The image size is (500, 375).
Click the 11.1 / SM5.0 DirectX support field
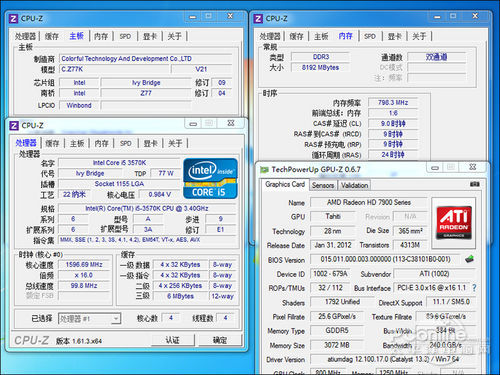(451, 302)
